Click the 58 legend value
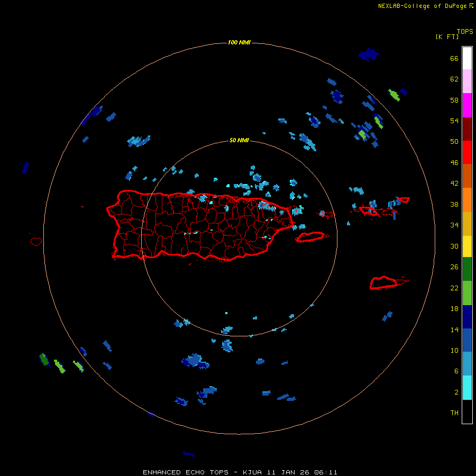Viewport: 476px width, 476px height. [x=454, y=100]
